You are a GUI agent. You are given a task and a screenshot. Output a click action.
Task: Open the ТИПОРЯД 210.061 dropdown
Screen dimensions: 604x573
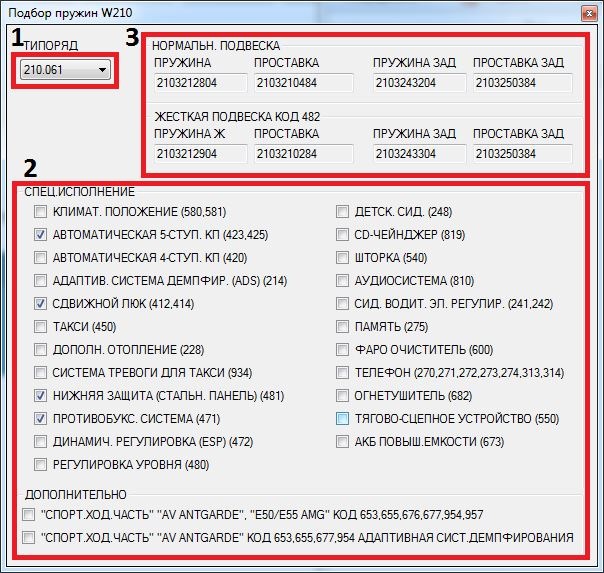pos(65,70)
